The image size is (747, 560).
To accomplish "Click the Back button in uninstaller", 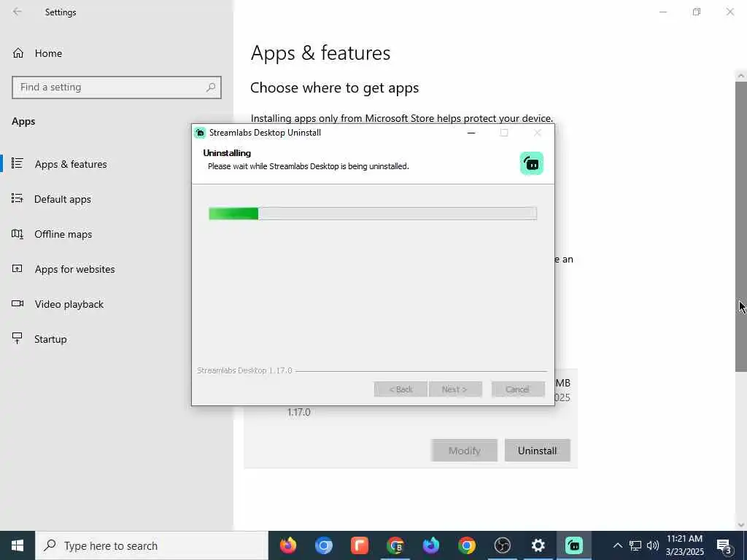I will [x=400, y=389].
